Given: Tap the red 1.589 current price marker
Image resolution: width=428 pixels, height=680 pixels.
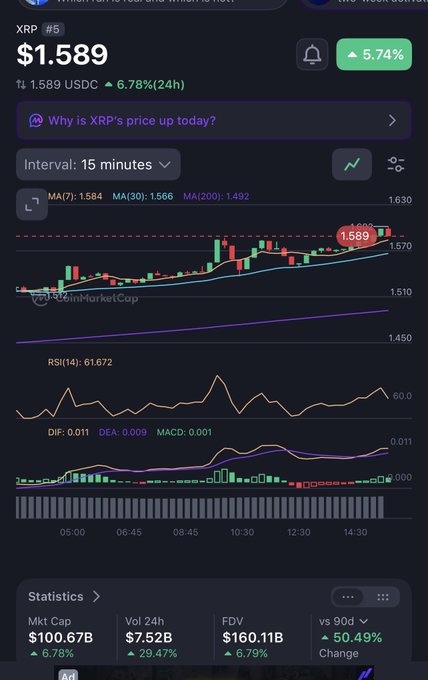Looking at the screenshot, I should tap(355, 236).
